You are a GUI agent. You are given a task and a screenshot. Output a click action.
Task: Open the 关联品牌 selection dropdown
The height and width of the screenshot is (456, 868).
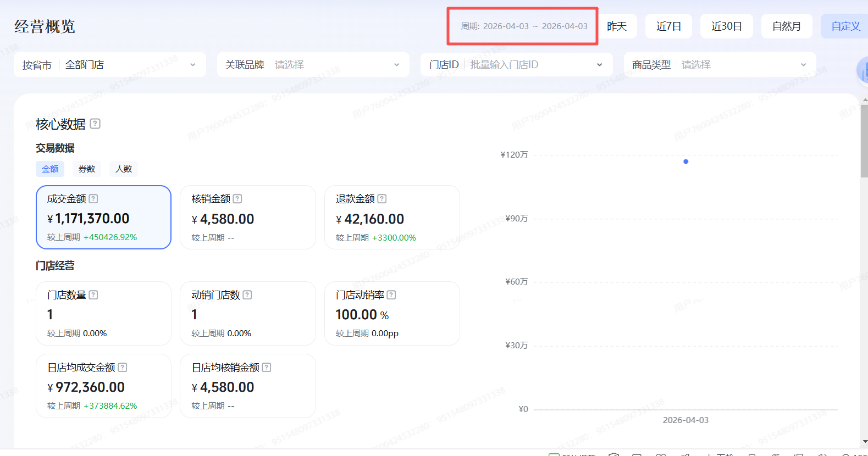(x=313, y=65)
